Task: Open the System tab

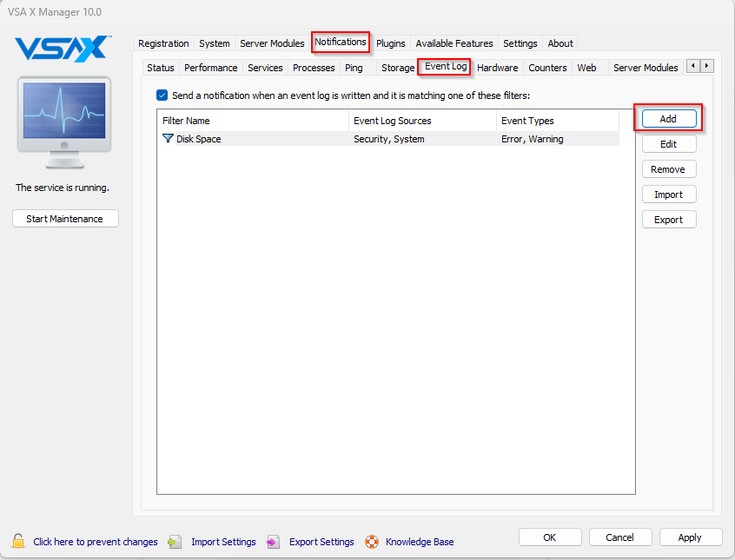Action: (215, 43)
